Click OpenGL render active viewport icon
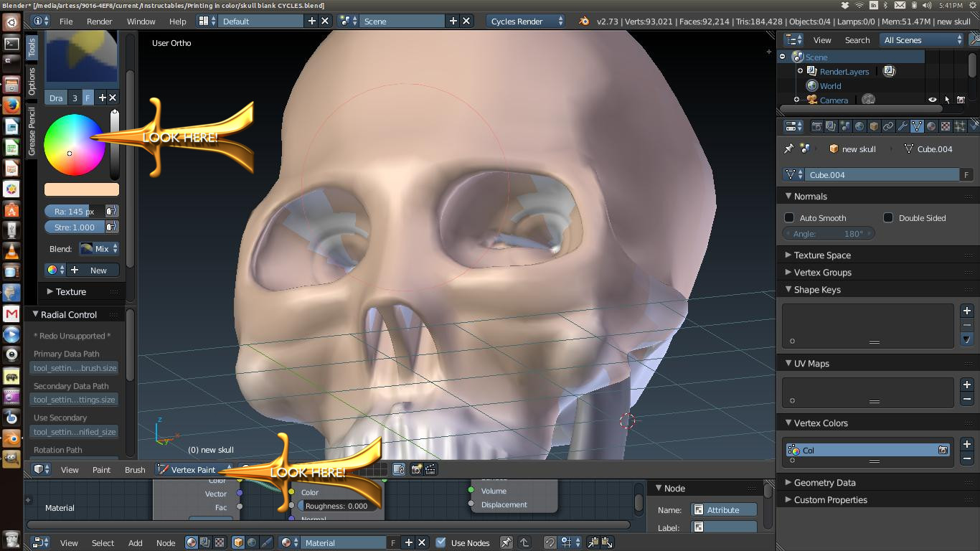 [x=416, y=469]
